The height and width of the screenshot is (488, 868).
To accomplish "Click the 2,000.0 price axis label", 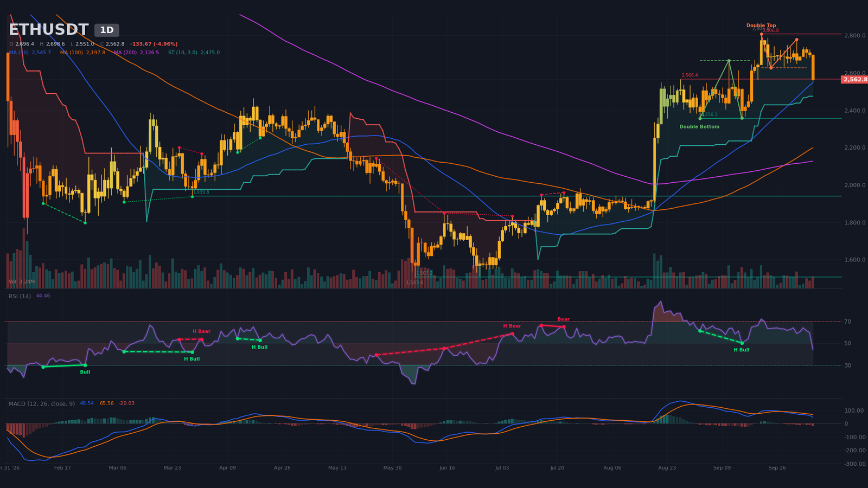I will [854, 185].
